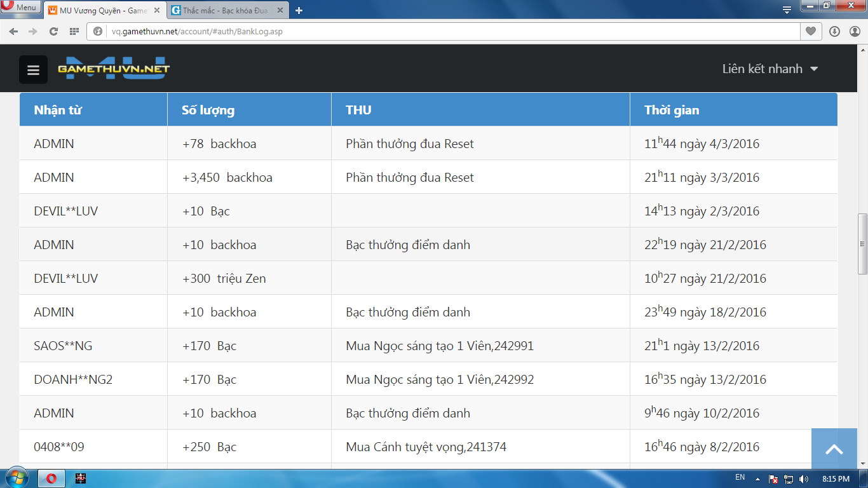
Task: Close the MU Vương Quyền tab
Action: [157, 10]
